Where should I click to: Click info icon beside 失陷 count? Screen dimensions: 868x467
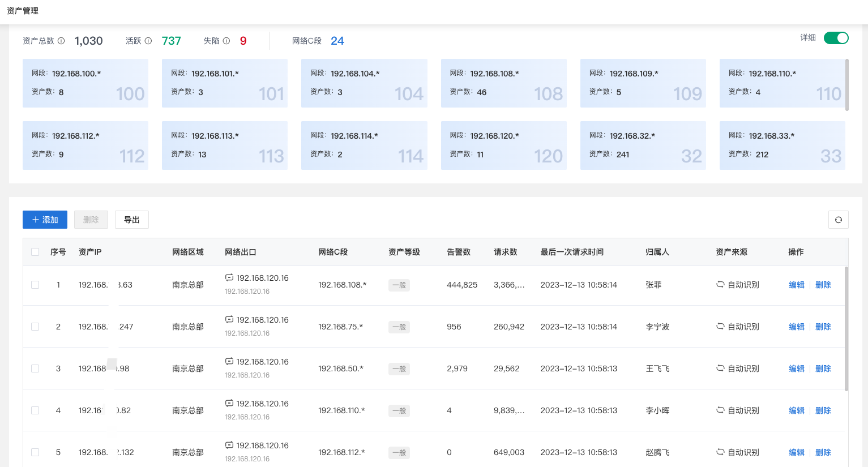[x=226, y=41]
